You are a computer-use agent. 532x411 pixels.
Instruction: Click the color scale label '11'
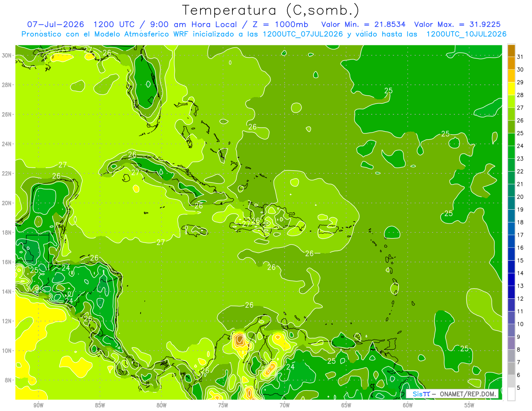click(x=520, y=311)
